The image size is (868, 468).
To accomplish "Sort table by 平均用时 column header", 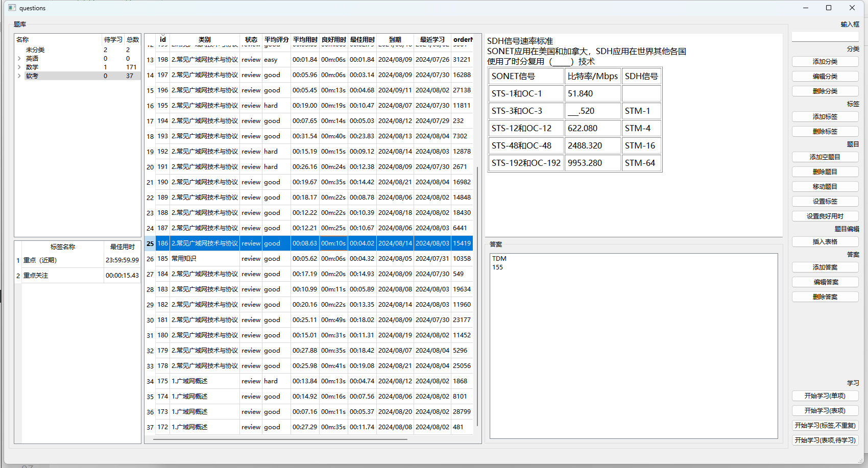I will point(305,39).
